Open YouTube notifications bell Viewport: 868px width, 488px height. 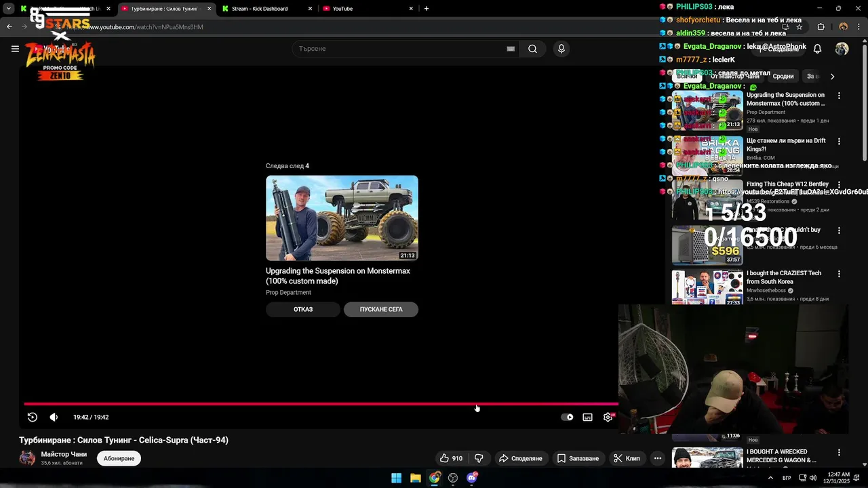817,49
